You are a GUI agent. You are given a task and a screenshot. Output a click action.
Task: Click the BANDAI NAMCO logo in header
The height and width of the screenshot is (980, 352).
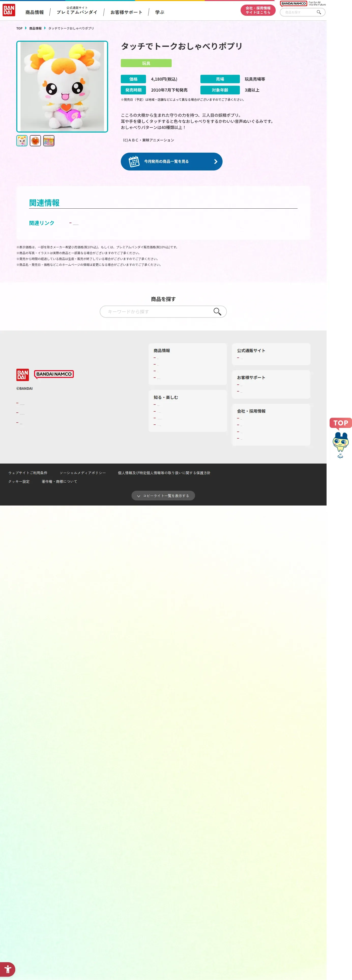(294, 3)
